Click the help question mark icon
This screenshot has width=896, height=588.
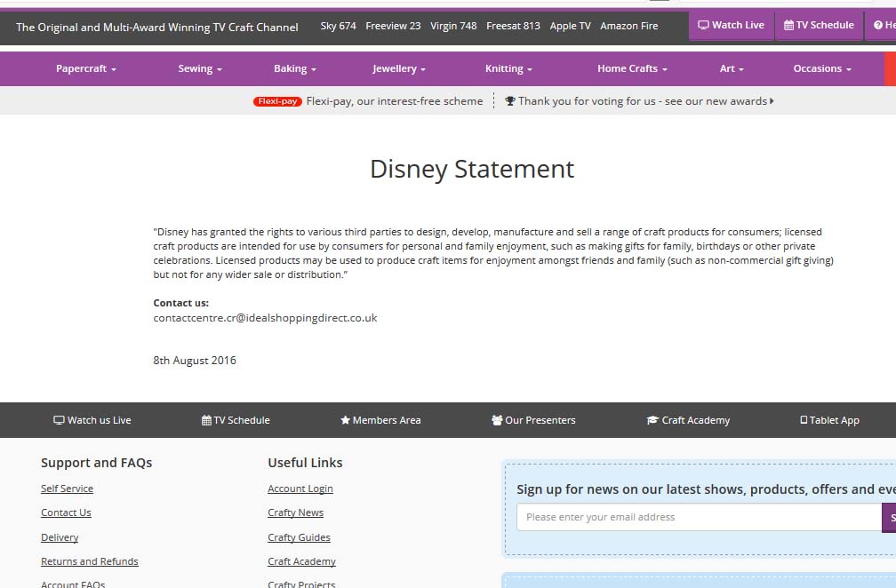pos(877,25)
